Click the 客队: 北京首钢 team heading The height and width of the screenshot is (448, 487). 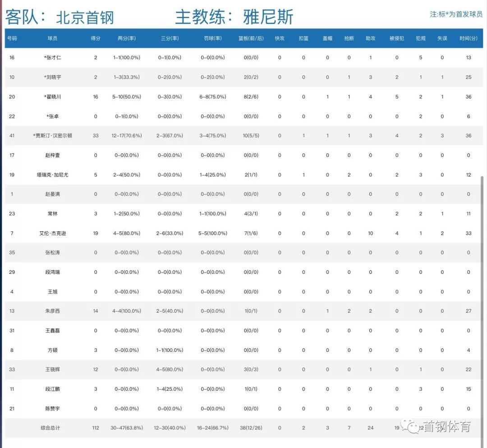tap(60, 17)
